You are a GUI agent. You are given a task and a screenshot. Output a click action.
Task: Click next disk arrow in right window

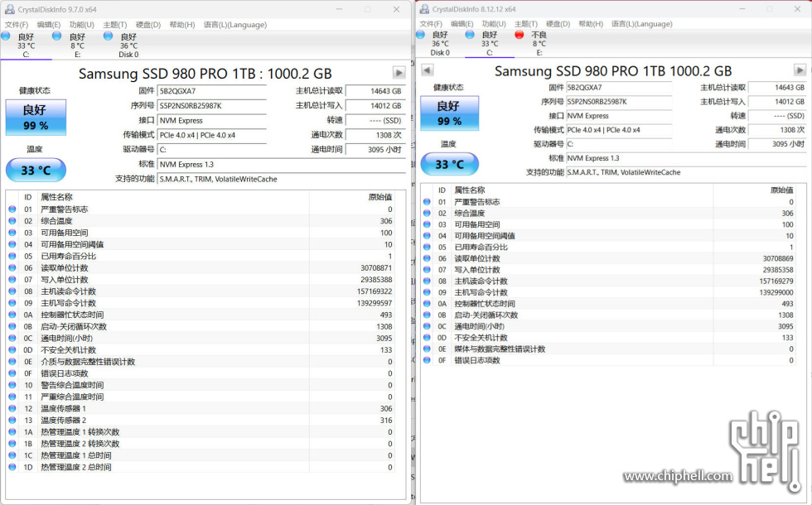pos(800,70)
